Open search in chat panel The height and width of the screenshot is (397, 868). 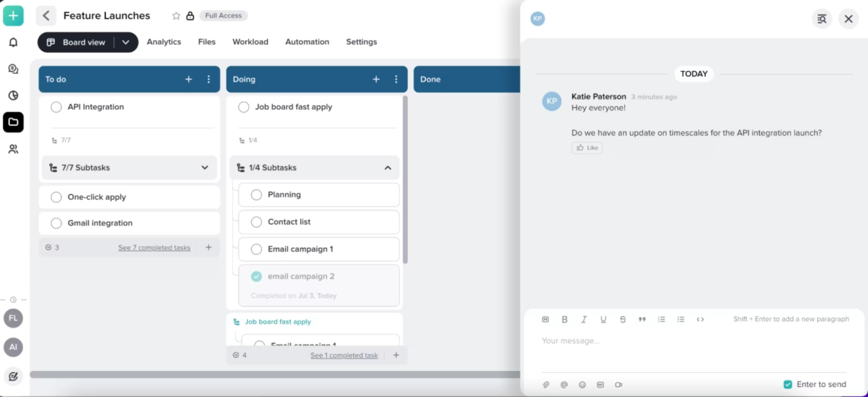tap(822, 19)
